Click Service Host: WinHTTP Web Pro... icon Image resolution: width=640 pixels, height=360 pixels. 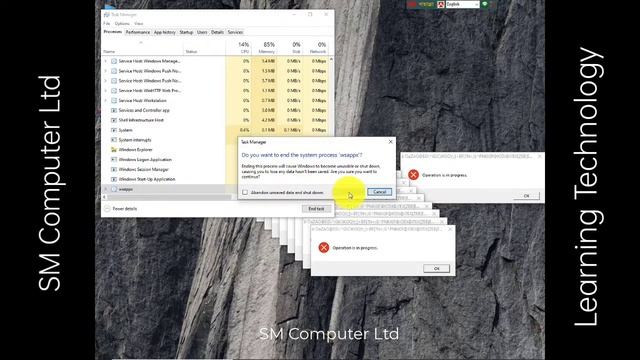(114, 91)
